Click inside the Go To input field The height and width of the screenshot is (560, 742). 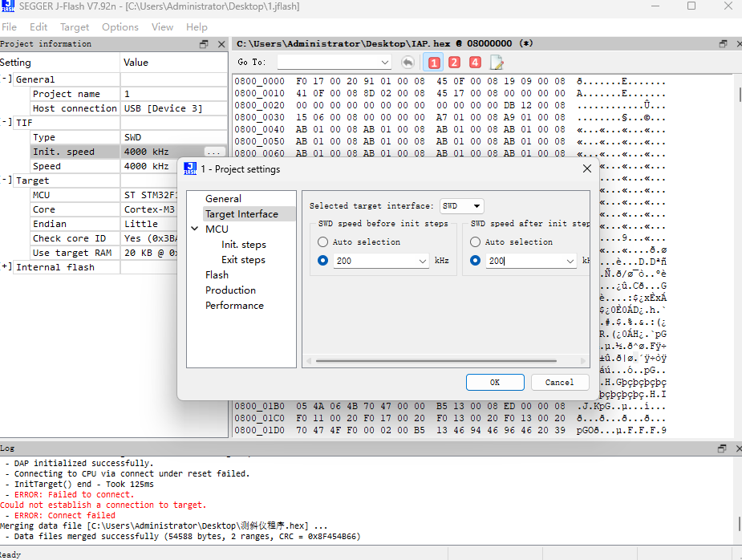[321, 62]
